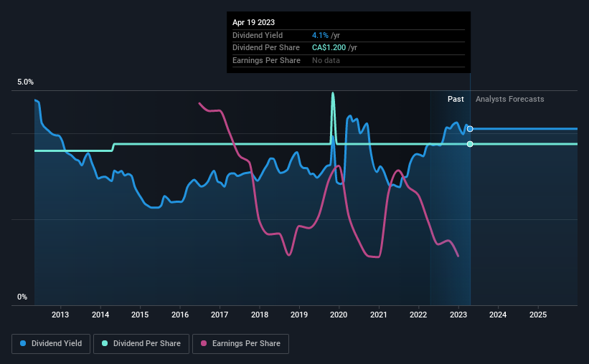Toggle the Dividend Per Share legend button
This screenshot has width=589, height=364.
coord(141,344)
